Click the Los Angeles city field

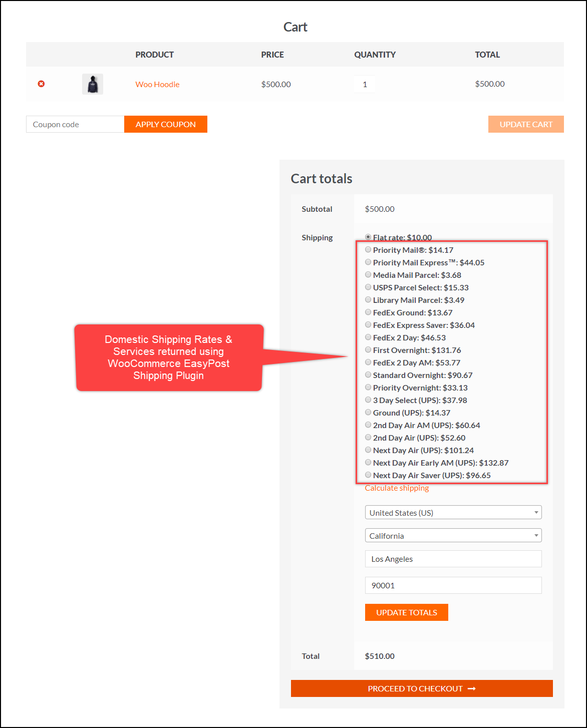453,559
